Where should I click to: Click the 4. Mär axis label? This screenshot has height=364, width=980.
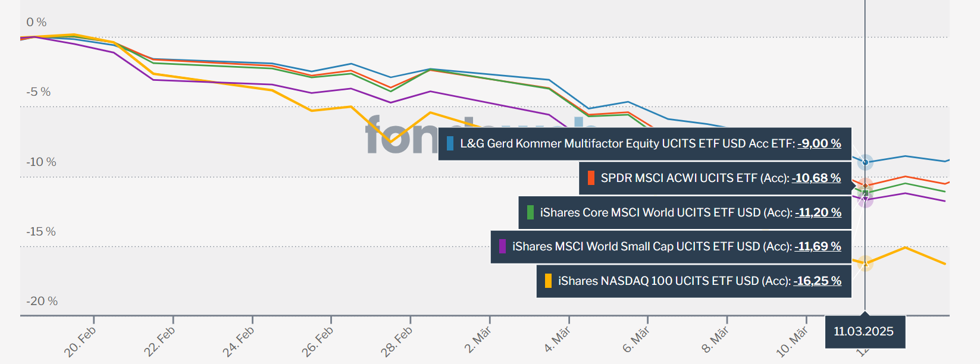click(557, 340)
